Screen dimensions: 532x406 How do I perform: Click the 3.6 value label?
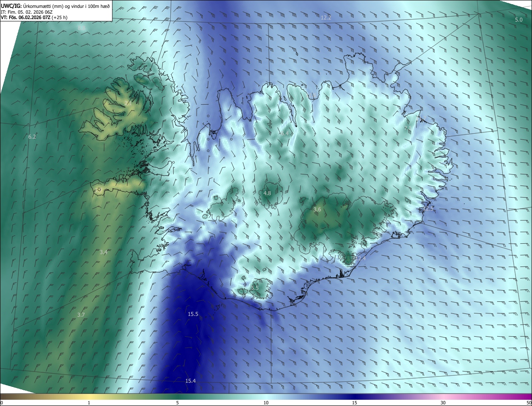click(317, 210)
